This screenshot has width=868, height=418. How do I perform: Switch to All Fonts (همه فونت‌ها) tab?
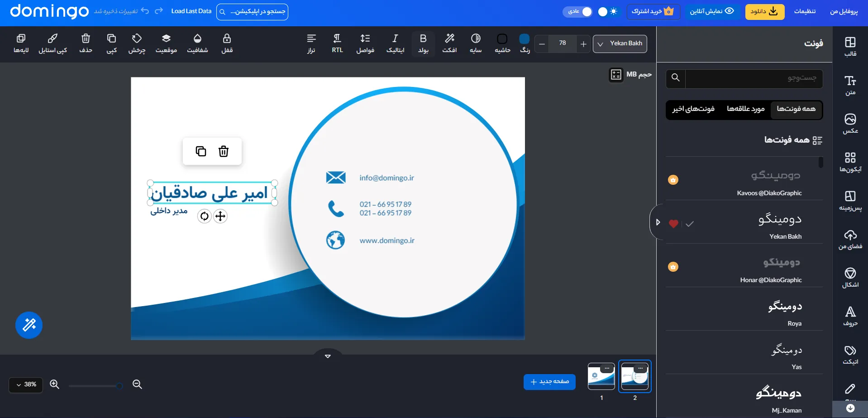tap(796, 109)
